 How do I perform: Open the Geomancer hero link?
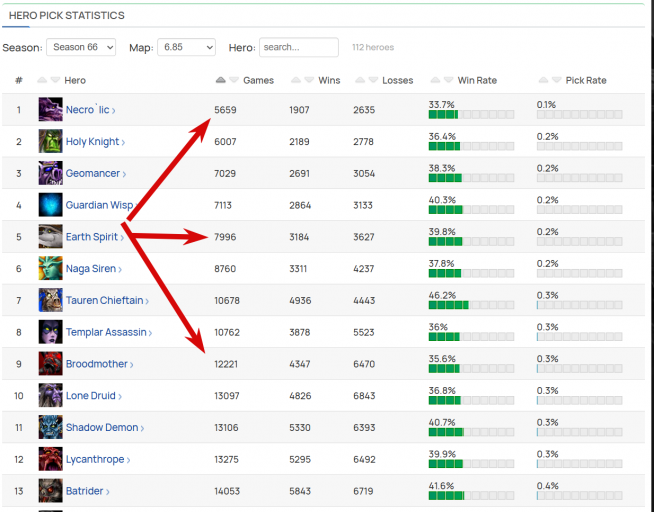tap(96, 173)
